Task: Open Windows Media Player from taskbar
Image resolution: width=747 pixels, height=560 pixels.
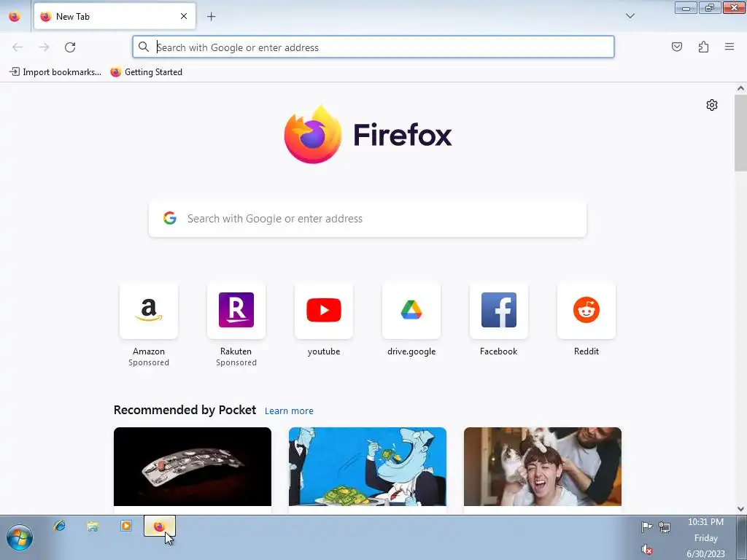Action: coord(125,526)
